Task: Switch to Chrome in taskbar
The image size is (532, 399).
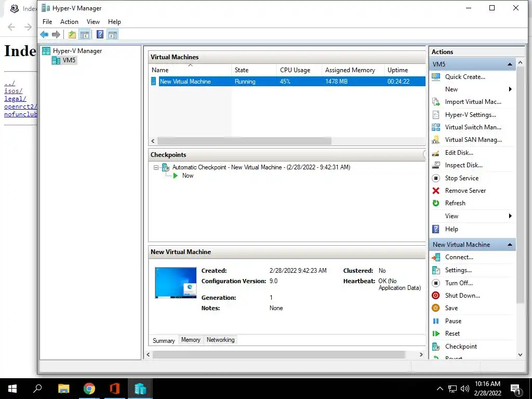Action: click(89, 389)
